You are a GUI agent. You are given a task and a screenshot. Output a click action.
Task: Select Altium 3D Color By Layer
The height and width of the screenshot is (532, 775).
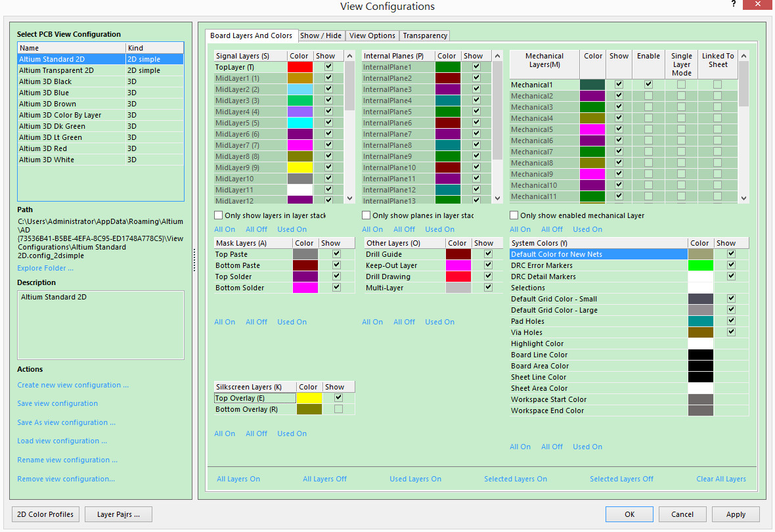[x=100, y=115]
